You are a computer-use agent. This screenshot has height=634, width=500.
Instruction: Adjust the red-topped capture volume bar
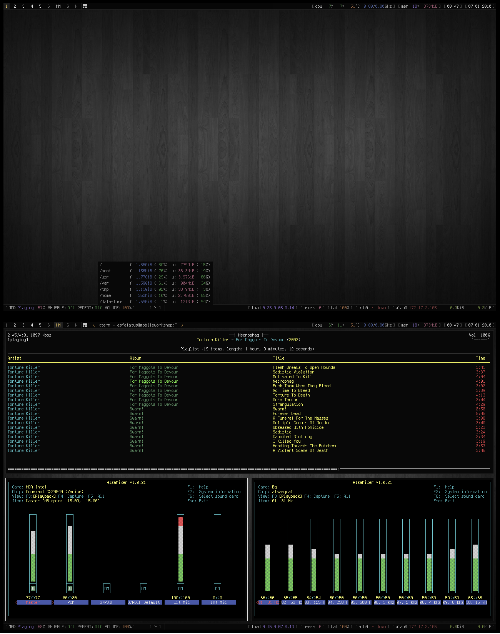click(x=180, y=549)
